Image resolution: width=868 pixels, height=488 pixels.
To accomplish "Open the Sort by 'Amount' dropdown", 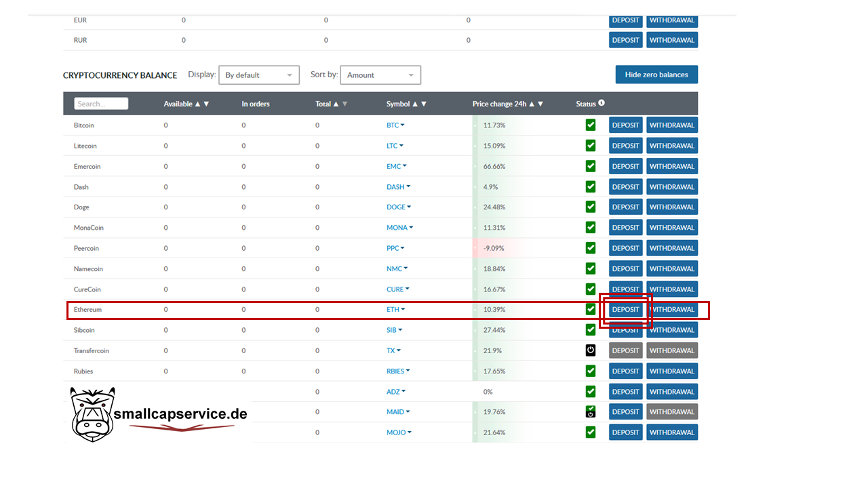I will [x=380, y=75].
